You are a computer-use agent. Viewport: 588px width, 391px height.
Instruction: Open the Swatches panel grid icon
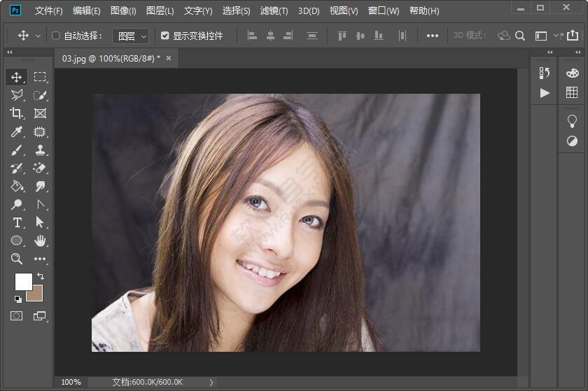(x=572, y=92)
